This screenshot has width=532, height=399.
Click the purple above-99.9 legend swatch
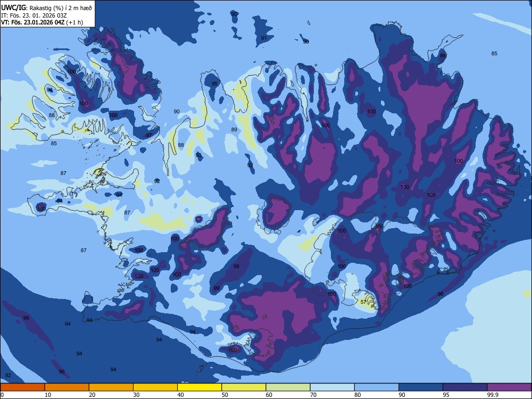[509, 387]
